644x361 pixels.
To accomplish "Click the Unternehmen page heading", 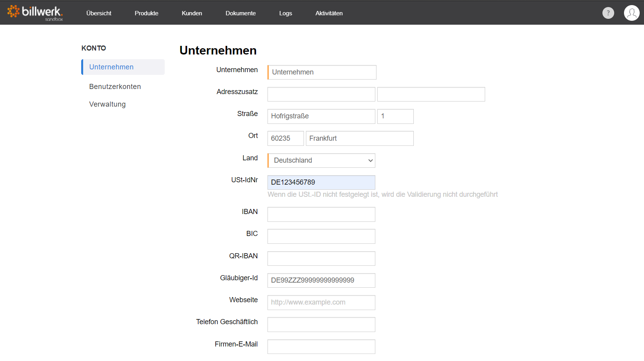I will pyautogui.click(x=218, y=50).
